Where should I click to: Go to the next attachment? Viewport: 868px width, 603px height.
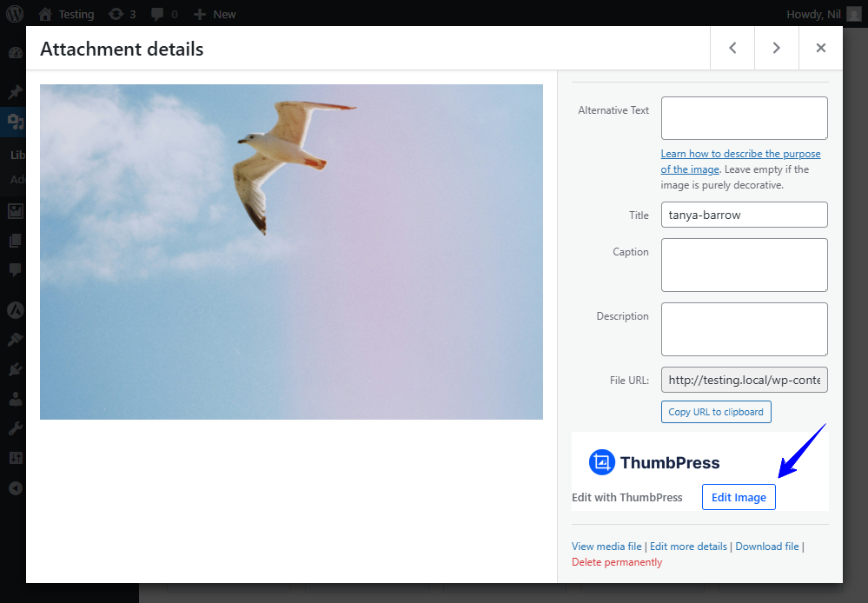776,48
